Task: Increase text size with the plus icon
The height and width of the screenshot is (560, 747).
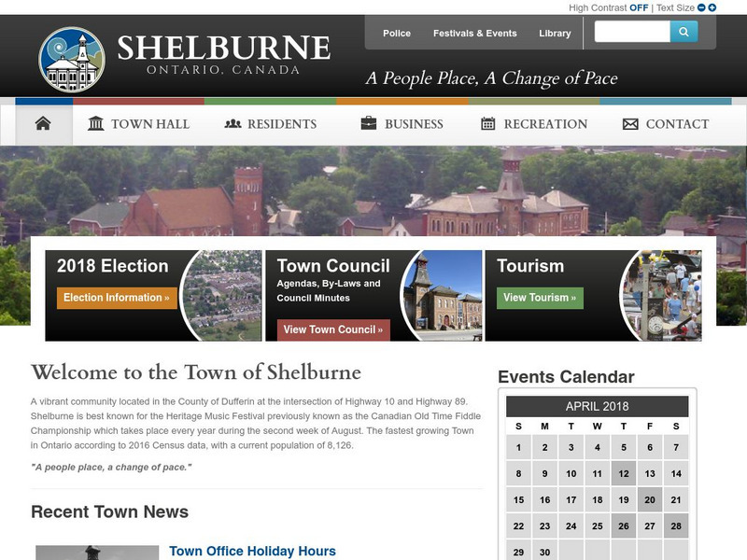Action: click(712, 7)
